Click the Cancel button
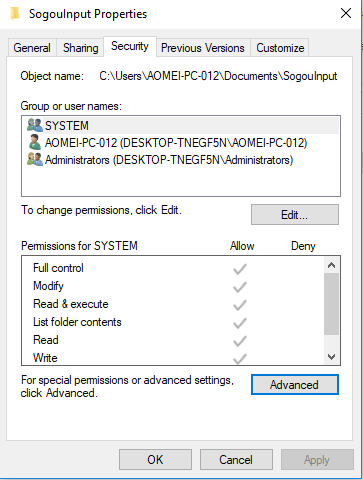Screen dimensions: 363x480 point(236,460)
